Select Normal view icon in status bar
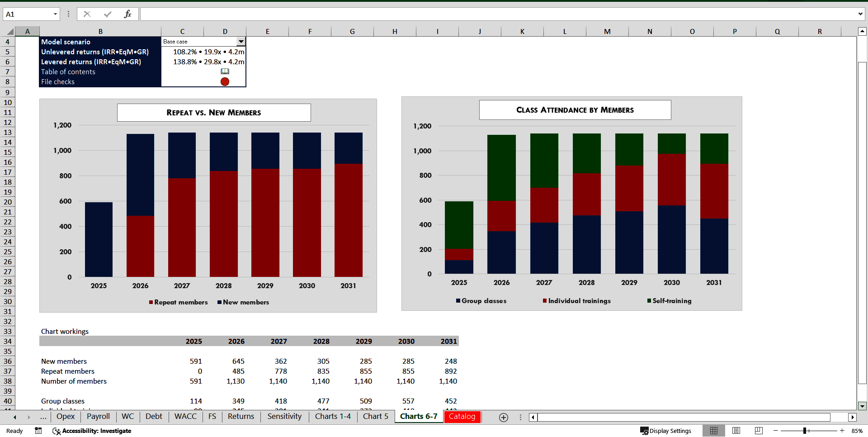Image resolution: width=868 pixels, height=437 pixels. tap(714, 431)
